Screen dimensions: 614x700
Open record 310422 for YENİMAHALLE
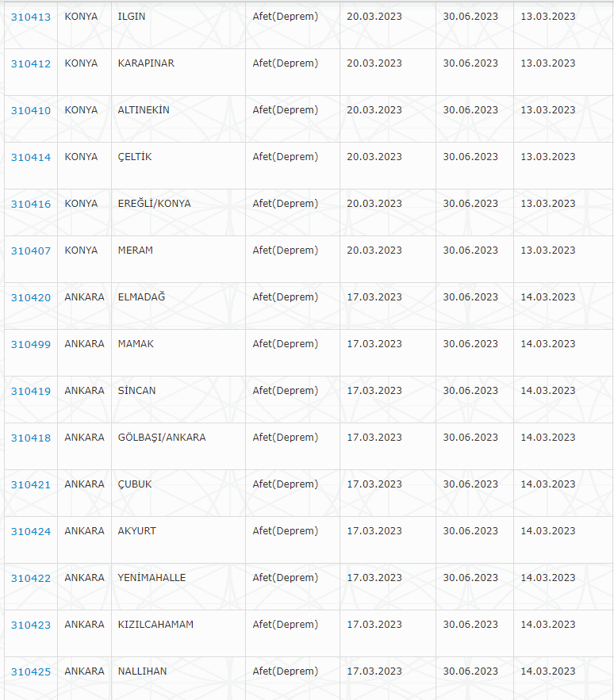30,578
